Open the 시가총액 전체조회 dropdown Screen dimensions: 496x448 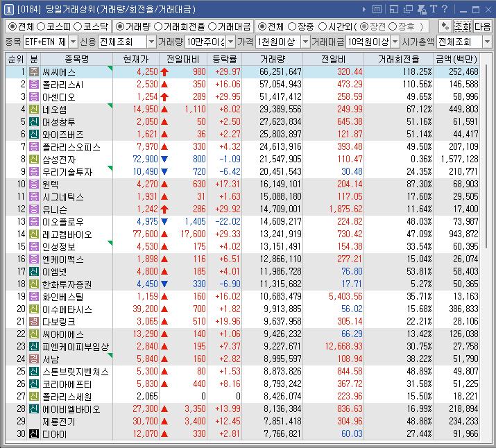coord(487,42)
